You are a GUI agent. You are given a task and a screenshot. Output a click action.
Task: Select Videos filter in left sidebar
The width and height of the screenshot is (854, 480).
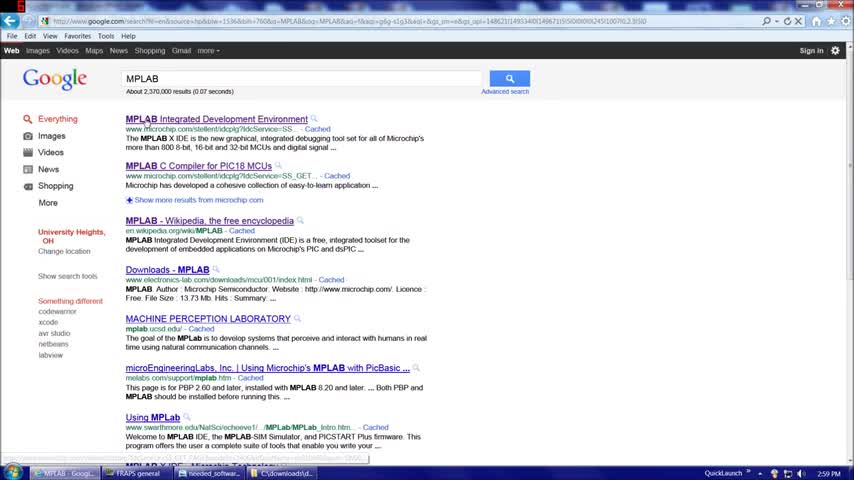[51, 153]
